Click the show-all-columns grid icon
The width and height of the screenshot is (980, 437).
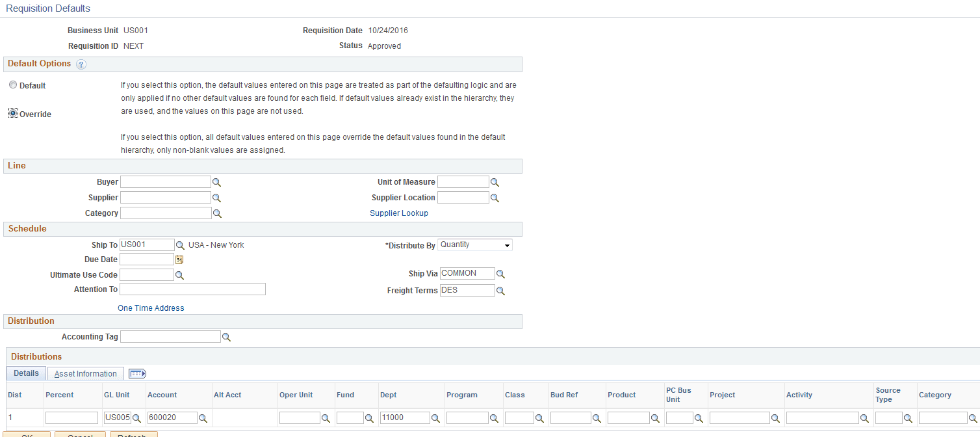pyautogui.click(x=136, y=373)
